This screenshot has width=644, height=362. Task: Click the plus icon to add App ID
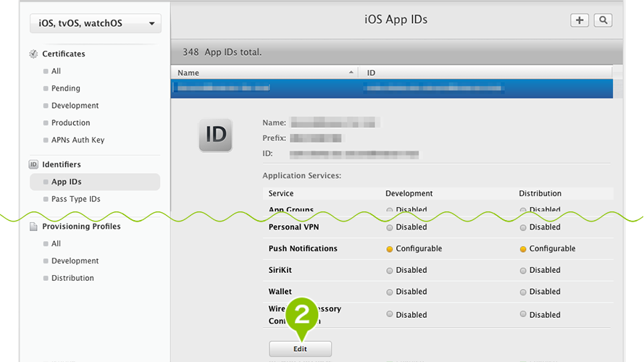click(580, 20)
